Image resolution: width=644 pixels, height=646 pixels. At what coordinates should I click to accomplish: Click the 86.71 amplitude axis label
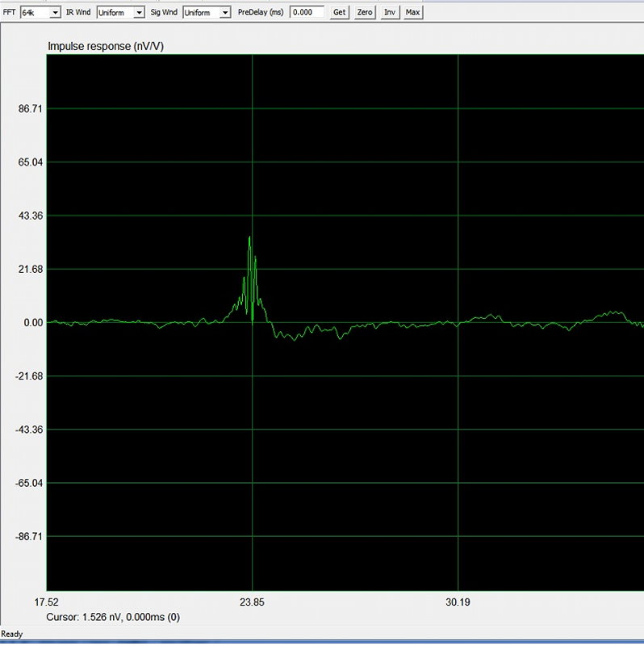point(30,109)
